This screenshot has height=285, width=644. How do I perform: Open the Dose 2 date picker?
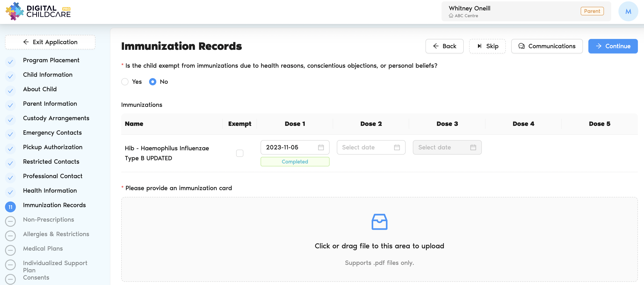click(365, 147)
